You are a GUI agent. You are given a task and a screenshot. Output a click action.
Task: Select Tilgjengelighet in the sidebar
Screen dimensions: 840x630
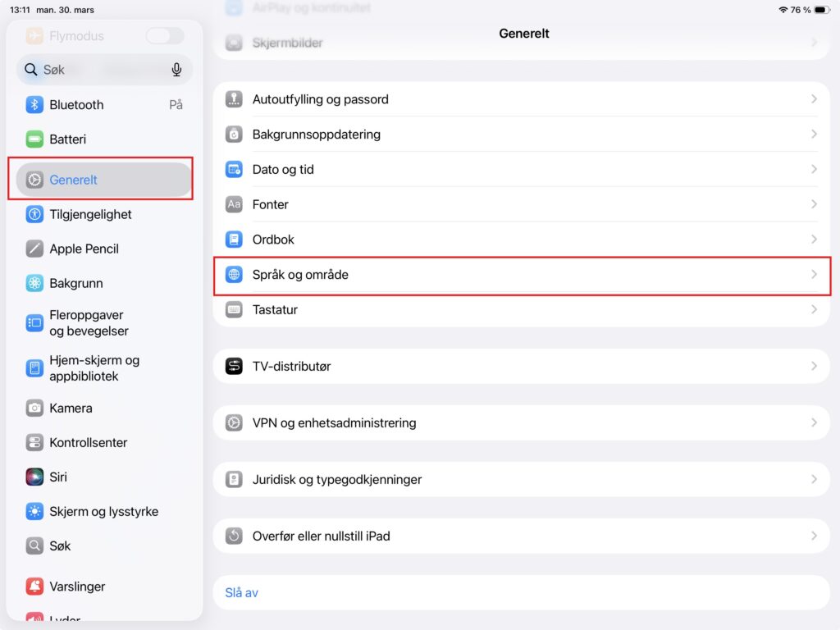click(x=104, y=214)
